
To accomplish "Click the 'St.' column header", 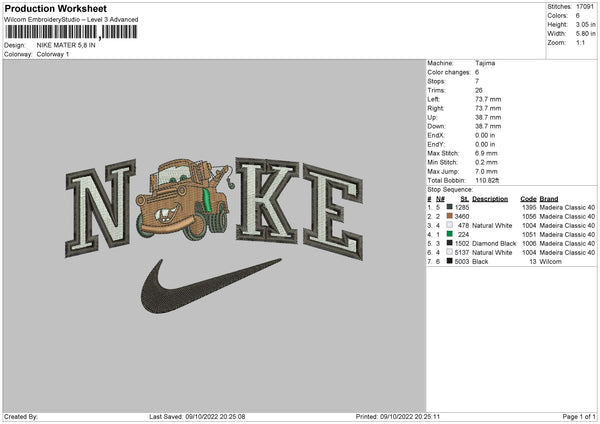I will click(x=465, y=199).
